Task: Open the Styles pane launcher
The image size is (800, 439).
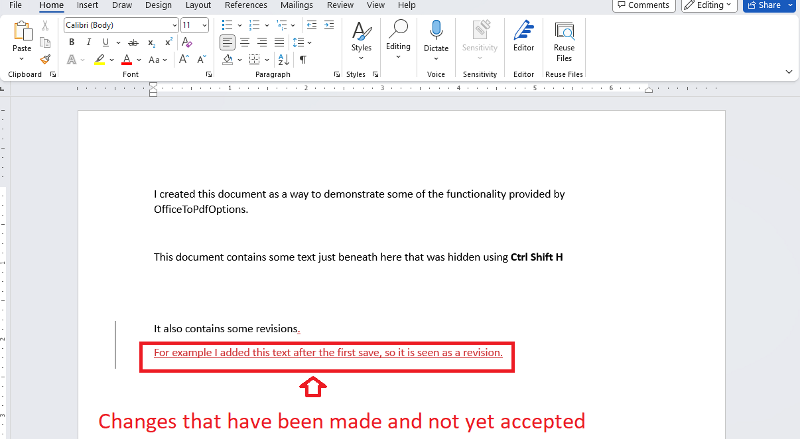Action: (376, 75)
